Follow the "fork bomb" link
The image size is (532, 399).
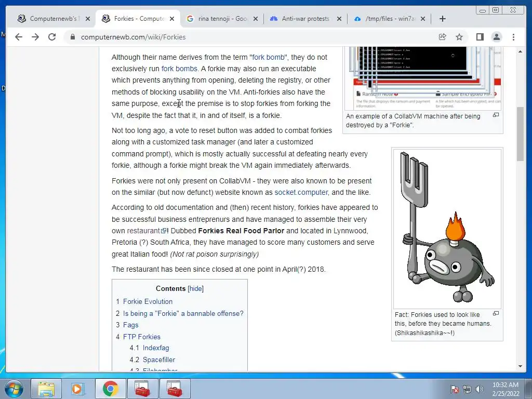tap(268, 57)
